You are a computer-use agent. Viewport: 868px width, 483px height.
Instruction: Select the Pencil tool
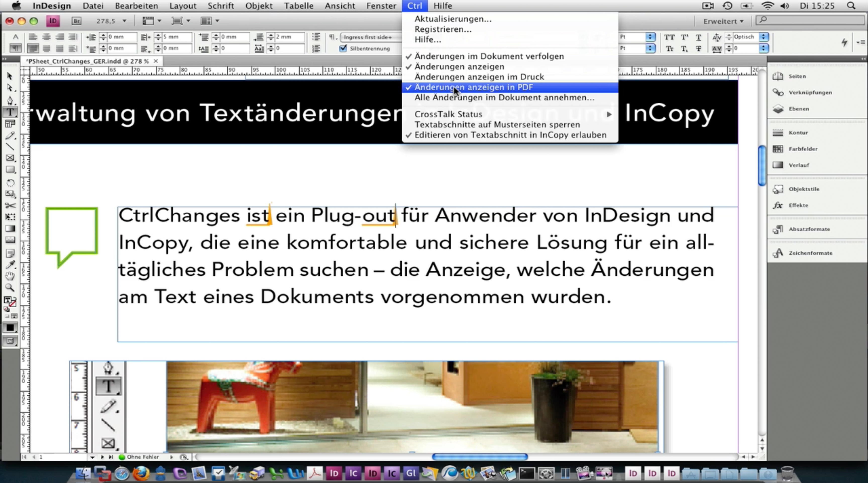(10, 136)
